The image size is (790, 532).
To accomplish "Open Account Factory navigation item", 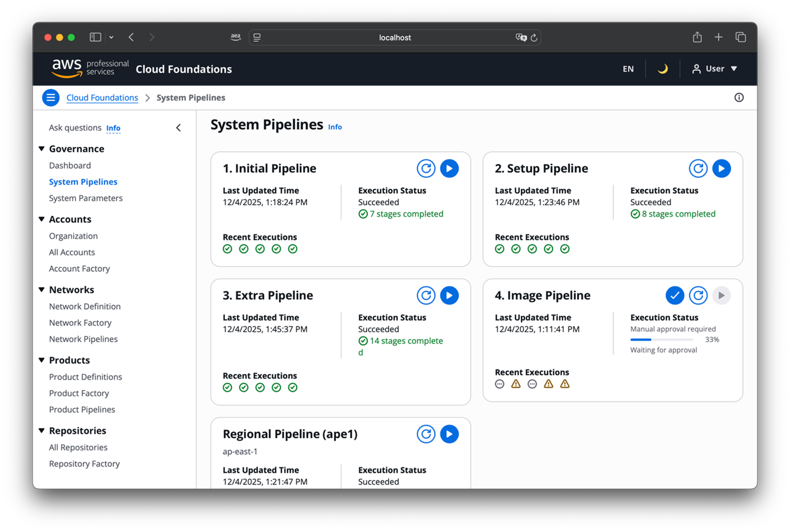I will tap(79, 268).
